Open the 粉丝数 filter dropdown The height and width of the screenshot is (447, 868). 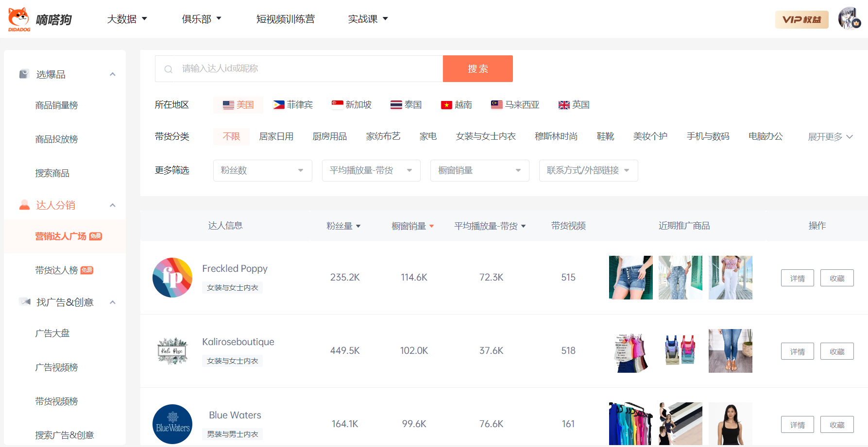pos(262,170)
